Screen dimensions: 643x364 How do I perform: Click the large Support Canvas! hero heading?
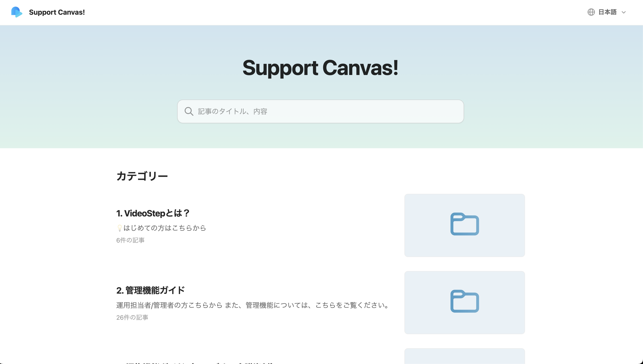320,68
